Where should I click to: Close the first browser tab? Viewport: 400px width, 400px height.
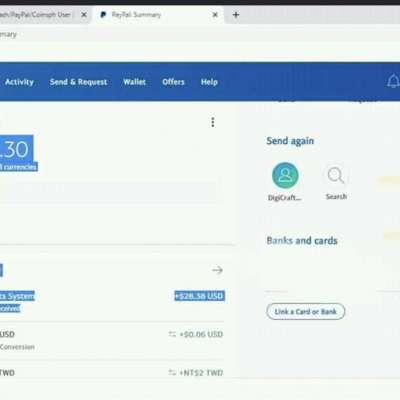pos(84,15)
